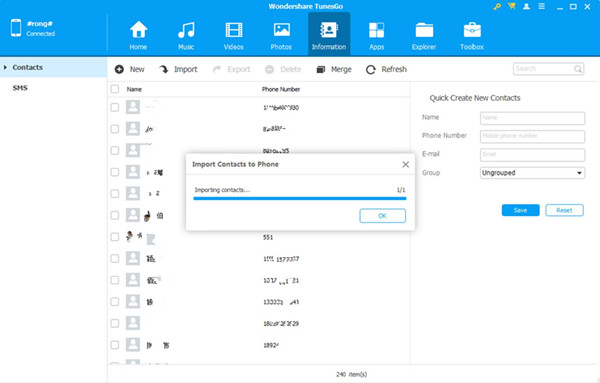The width and height of the screenshot is (600, 383).
Task: Close the Import Contacts to Phone dialog
Action: (x=406, y=164)
